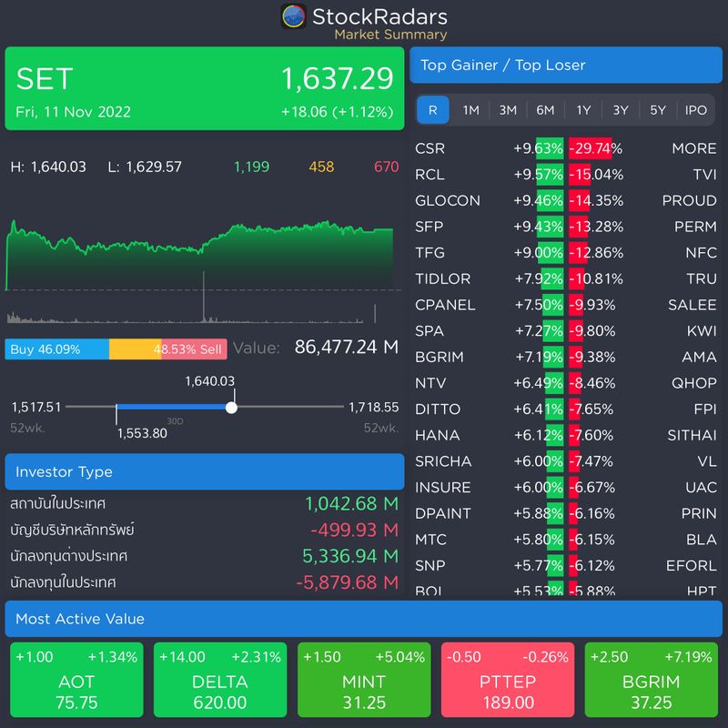Screen dimensions: 728x728
Task: Open the 6M performance view
Action: click(x=545, y=110)
